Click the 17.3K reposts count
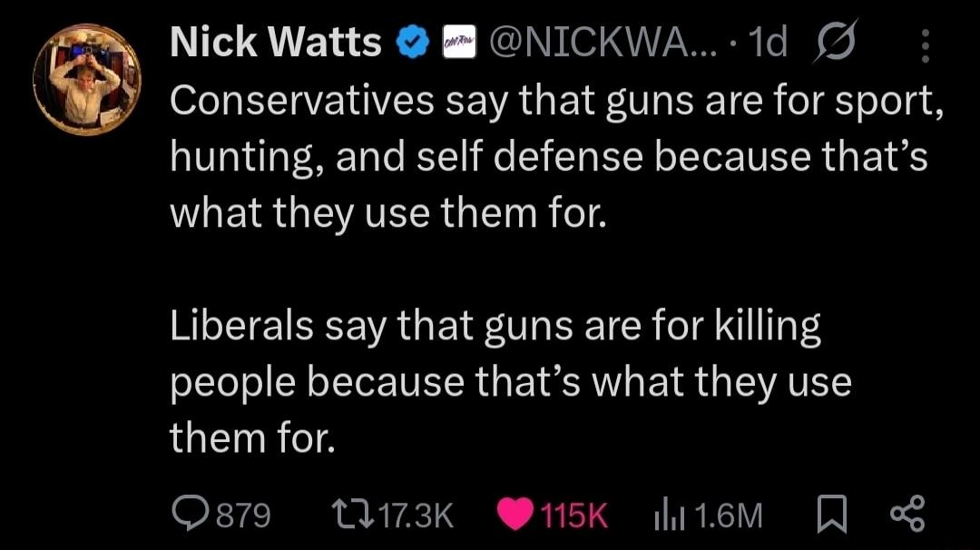The image size is (980, 550). [416, 516]
